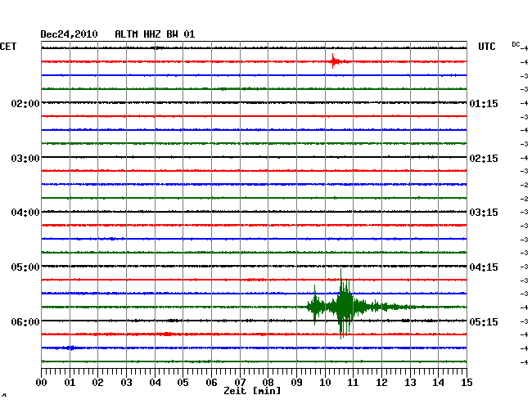Select minute tick label 04
Viewport: 532px width, 404px height.
(155, 382)
